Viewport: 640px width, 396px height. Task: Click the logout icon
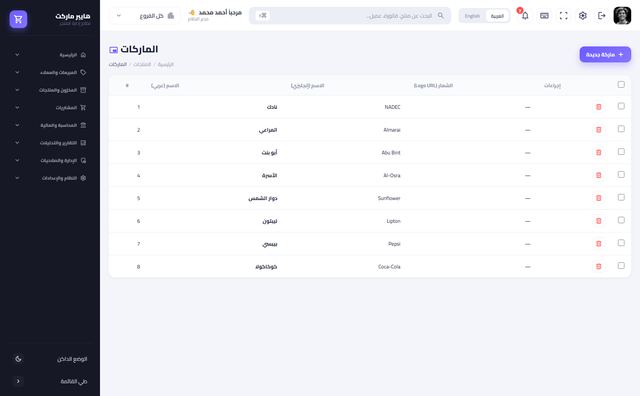602,16
